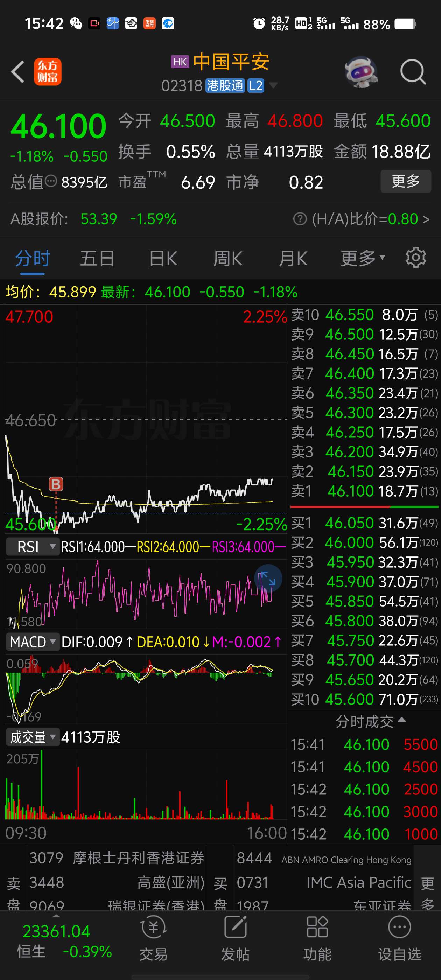Open the dropdown arrow beside L2
Screen dimensions: 441x980
tap(273, 85)
